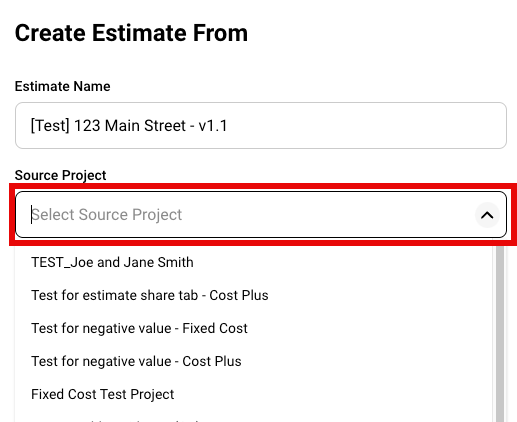This screenshot has height=422, width=517.
Task: Click the Create Estimate From heading
Action: pos(131,33)
